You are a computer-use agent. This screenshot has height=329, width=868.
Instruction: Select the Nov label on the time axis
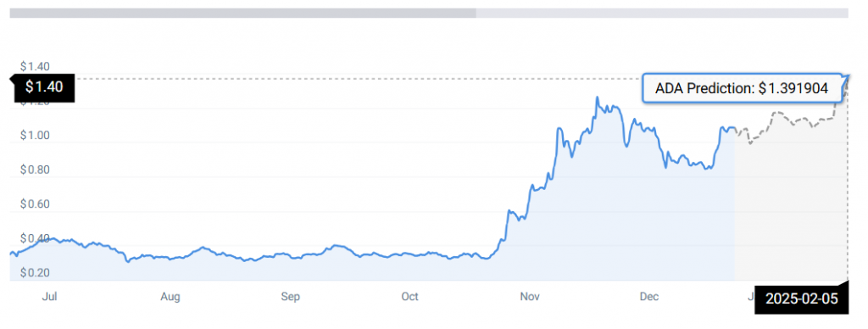[x=530, y=297]
